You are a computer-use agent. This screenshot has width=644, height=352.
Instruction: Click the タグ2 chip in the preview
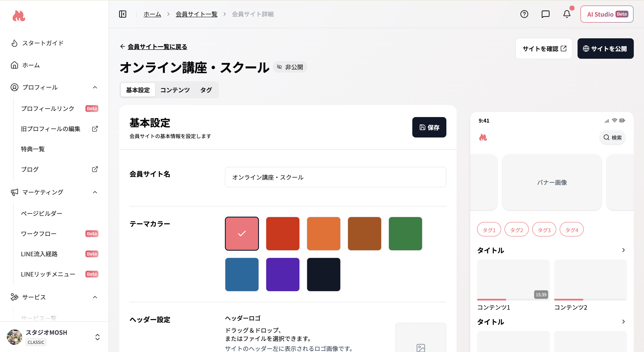click(x=516, y=229)
